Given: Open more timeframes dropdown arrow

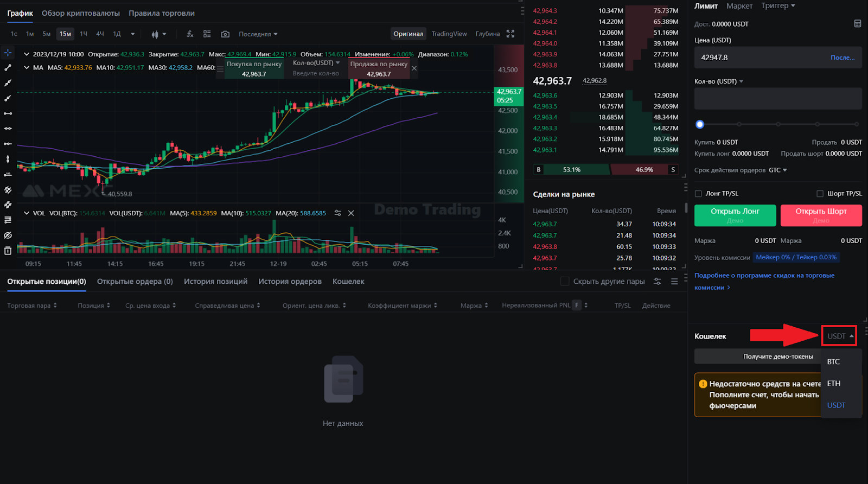Looking at the screenshot, I should click(133, 34).
